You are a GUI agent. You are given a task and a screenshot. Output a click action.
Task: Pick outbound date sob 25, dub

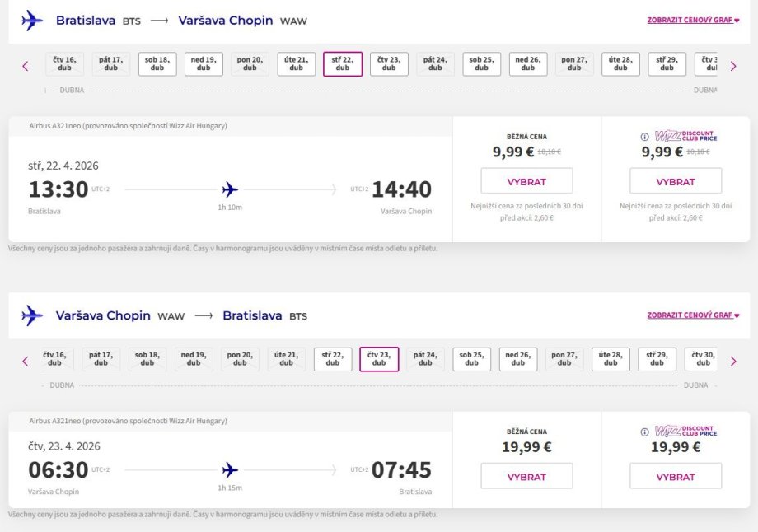click(482, 64)
